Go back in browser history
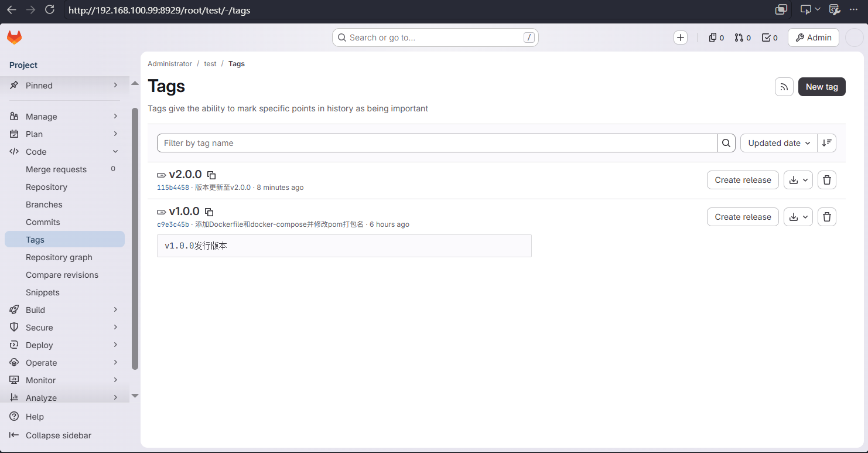868x453 pixels. pos(12,9)
